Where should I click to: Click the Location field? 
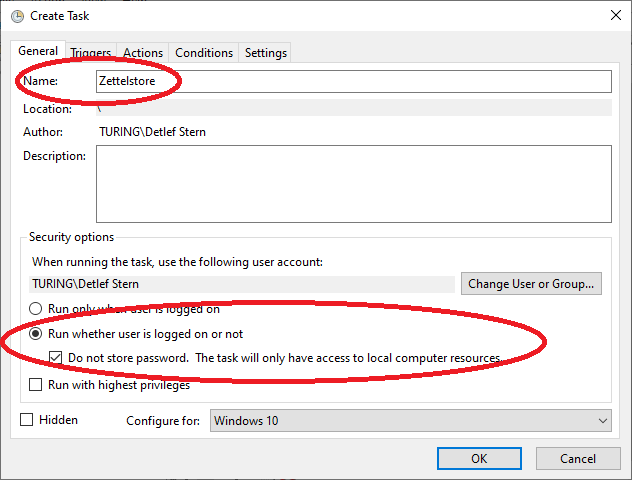click(x=353, y=108)
